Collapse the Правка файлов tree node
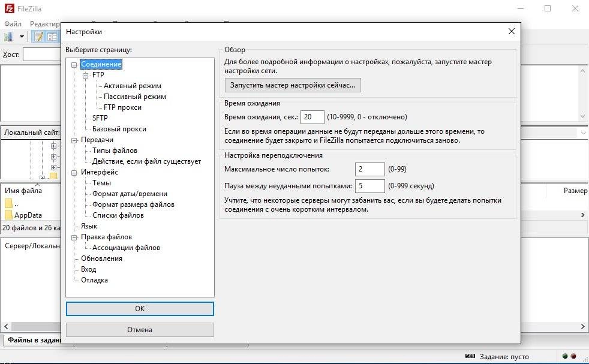 point(74,237)
